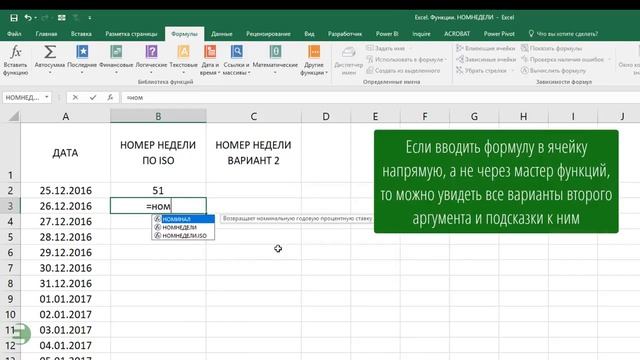Open the Логические functions menu
Screen dimensions: 640x360
151,60
